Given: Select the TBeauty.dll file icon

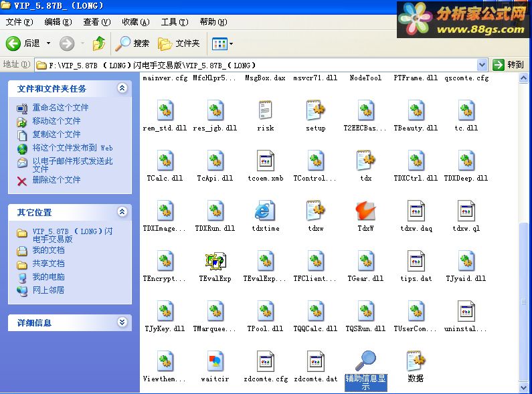Looking at the screenshot, I should click(416, 110).
